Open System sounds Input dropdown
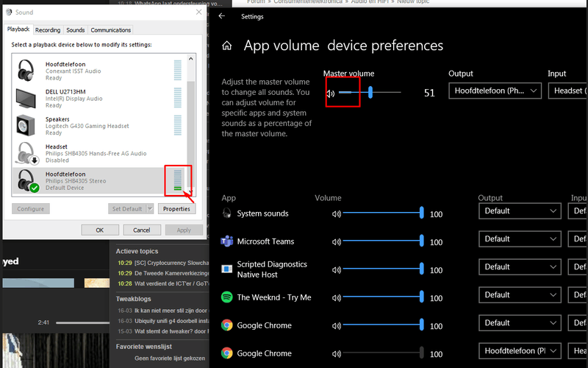The height and width of the screenshot is (368, 588). 578,211
